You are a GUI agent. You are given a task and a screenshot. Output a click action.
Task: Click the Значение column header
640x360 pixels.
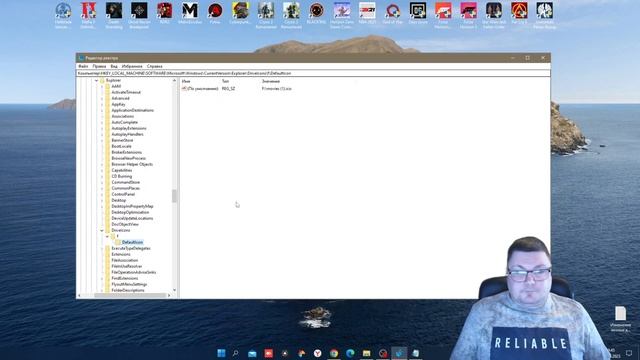click(271, 81)
